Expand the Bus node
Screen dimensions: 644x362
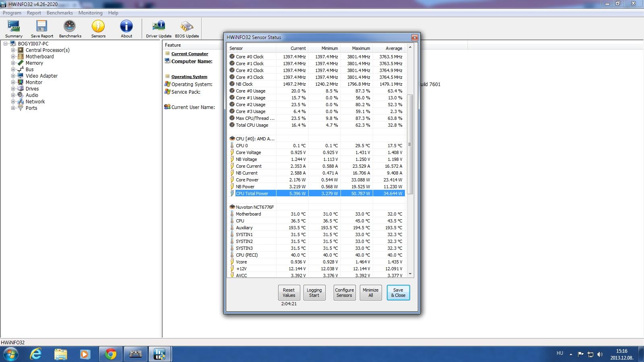click(x=13, y=70)
